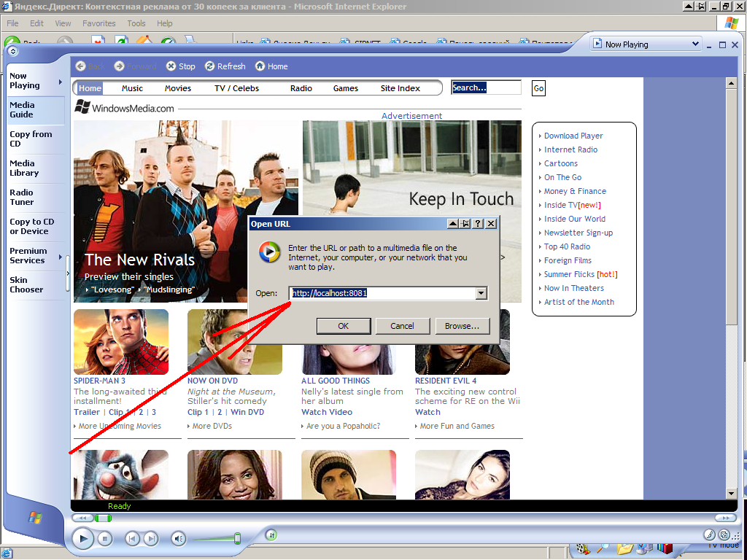Adjust the volume slider handle
This screenshot has width=747, height=560.
point(237,539)
